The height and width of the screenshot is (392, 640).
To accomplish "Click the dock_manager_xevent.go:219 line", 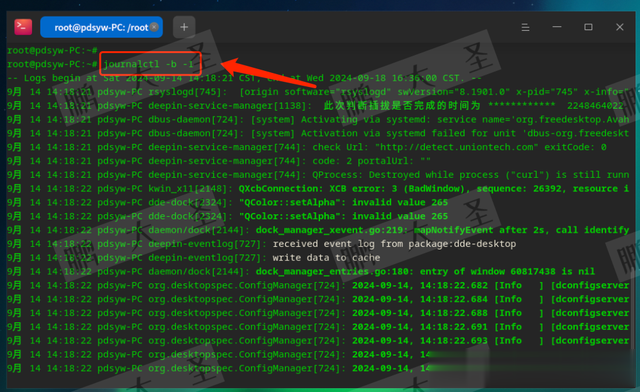I will (x=318, y=231).
